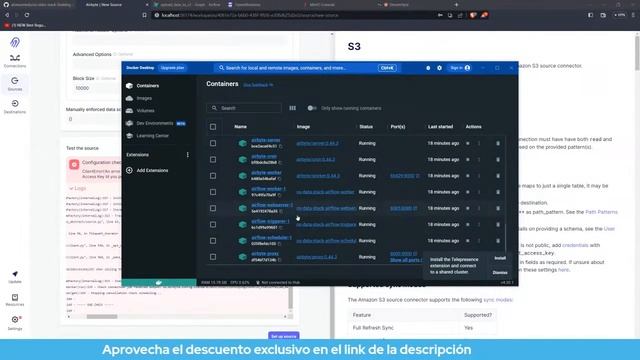Install the Telepresence extension

point(500,258)
